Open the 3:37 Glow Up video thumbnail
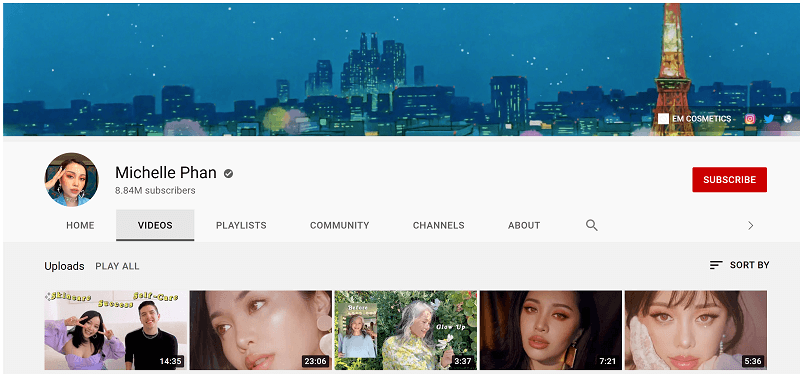Image resolution: width=800 pixels, height=374 pixels. tap(406, 330)
